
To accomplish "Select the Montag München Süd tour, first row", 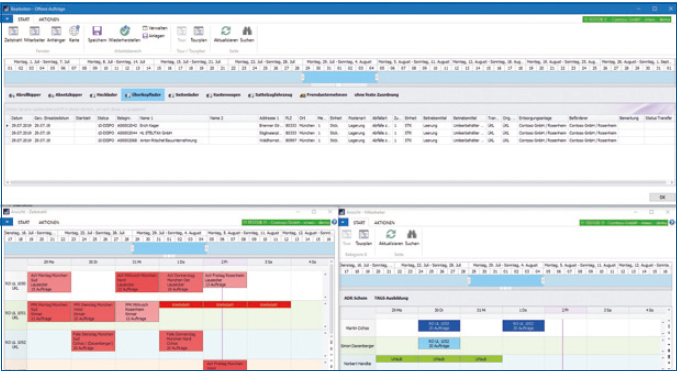I will click(49, 282).
